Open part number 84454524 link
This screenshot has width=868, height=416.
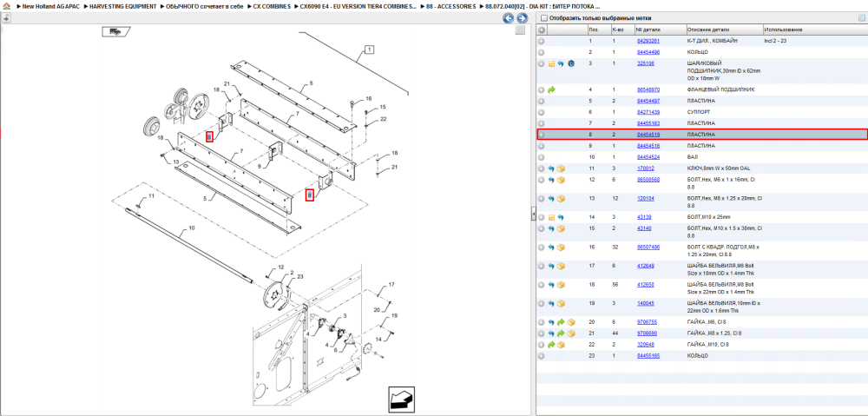coord(648,157)
